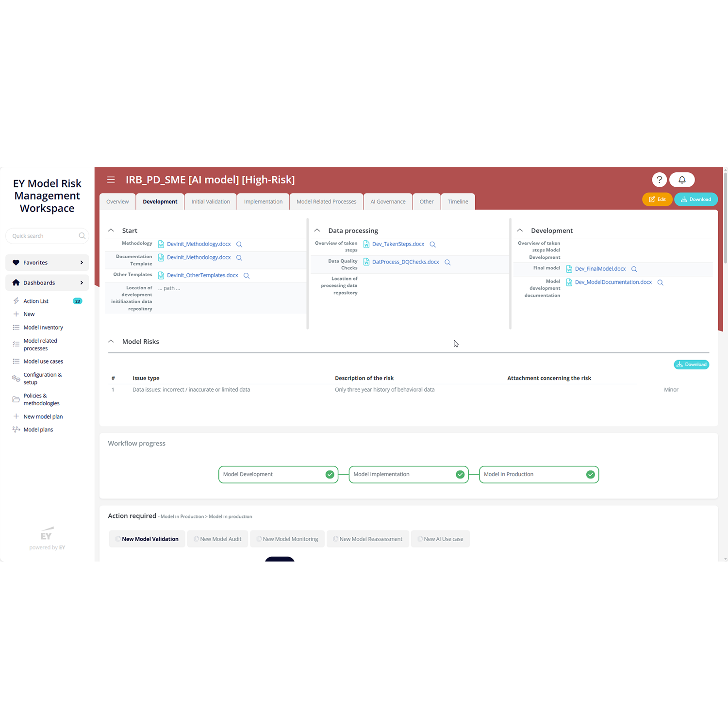Image resolution: width=728 pixels, height=728 pixels.
Task: Collapse the Model Risks section
Action: (x=111, y=342)
